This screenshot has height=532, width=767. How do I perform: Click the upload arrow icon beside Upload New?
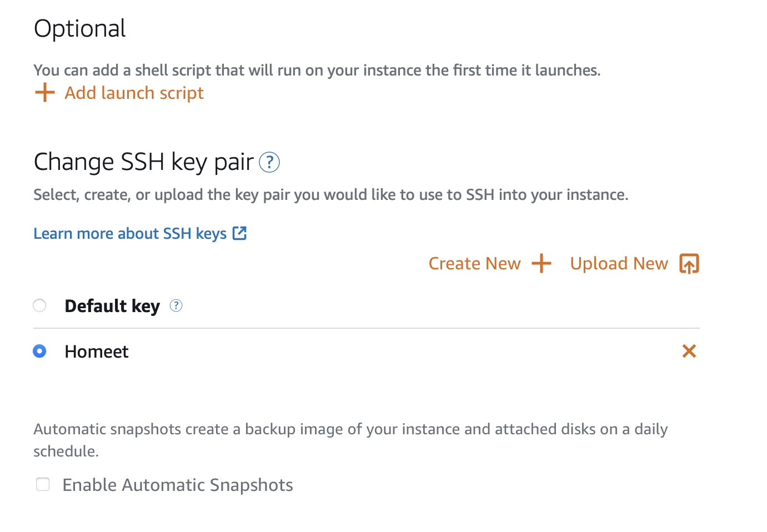click(689, 264)
